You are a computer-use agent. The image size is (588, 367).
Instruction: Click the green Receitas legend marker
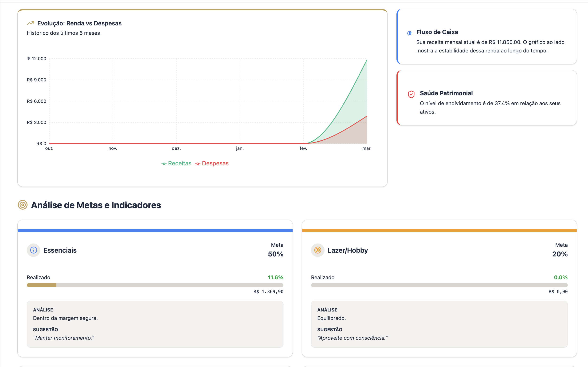(x=164, y=164)
